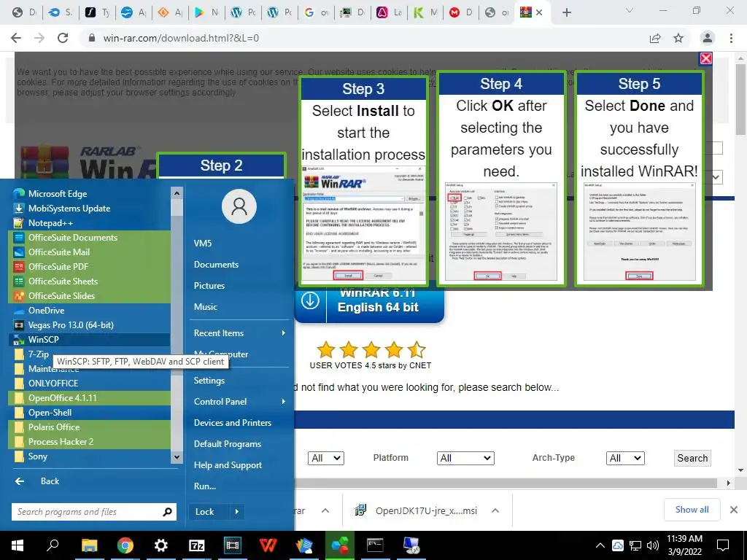Open the Arch-Type dropdown
This screenshot has width=747, height=560.
coord(625,458)
